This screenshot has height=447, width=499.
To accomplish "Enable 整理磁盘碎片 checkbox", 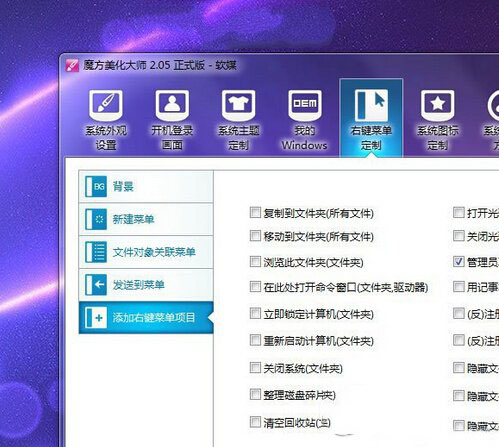I will [255, 394].
